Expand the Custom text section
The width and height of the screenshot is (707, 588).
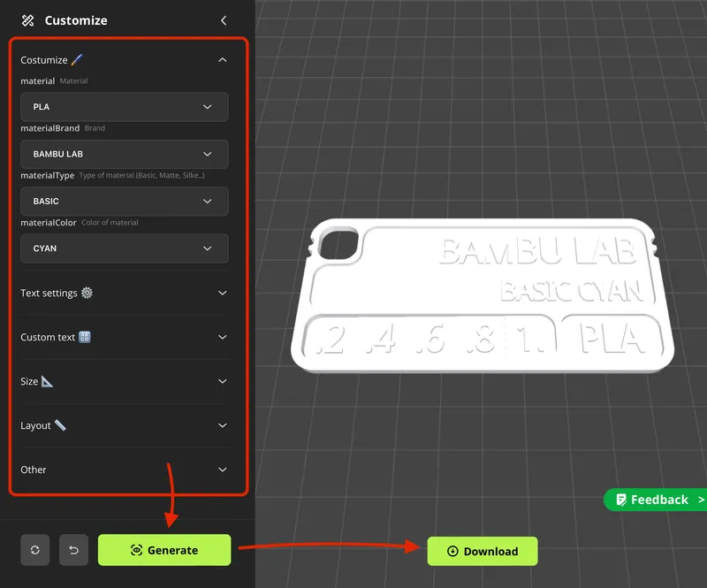click(x=124, y=337)
